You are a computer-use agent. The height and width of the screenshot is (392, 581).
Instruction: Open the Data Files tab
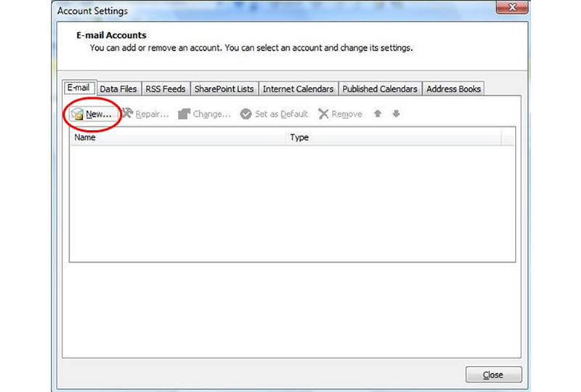click(118, 89)
